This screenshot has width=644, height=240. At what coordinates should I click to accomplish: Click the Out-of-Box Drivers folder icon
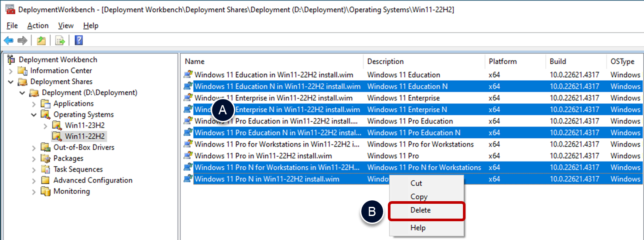coord(45,147)
